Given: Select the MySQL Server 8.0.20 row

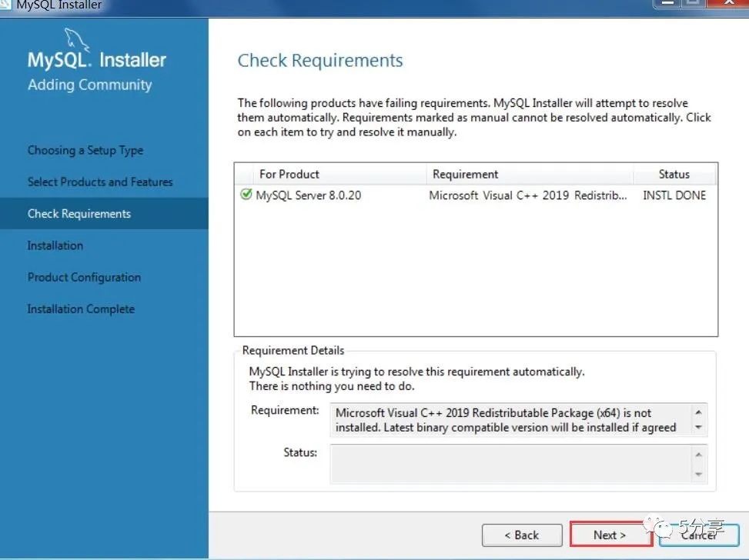Looking at the screenshot, I should point(476,195).
